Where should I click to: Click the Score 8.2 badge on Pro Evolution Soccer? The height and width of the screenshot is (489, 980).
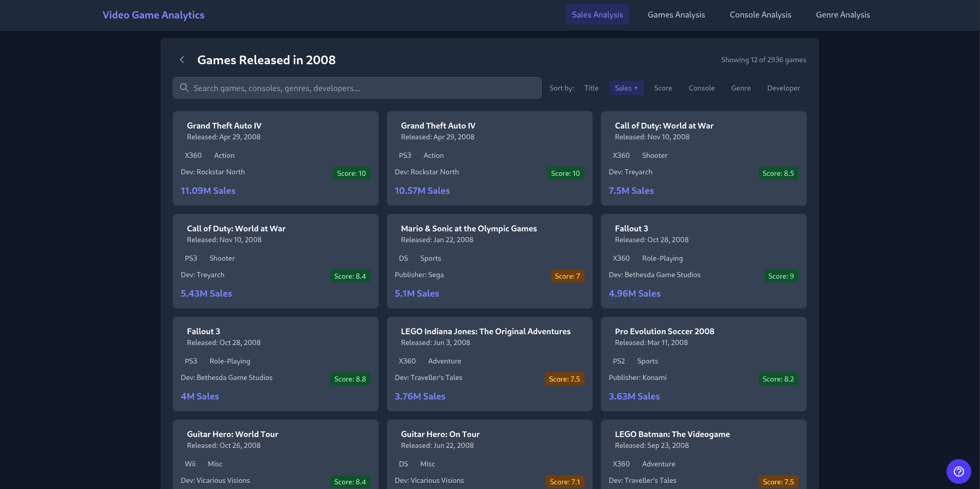pyautogui.click(x=778, y=379)
